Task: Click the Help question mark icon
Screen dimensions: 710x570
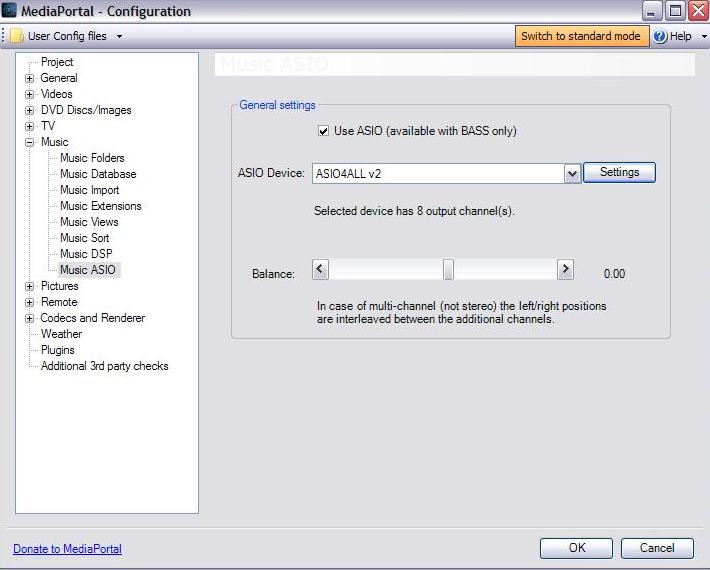Action: coord(660,36)
